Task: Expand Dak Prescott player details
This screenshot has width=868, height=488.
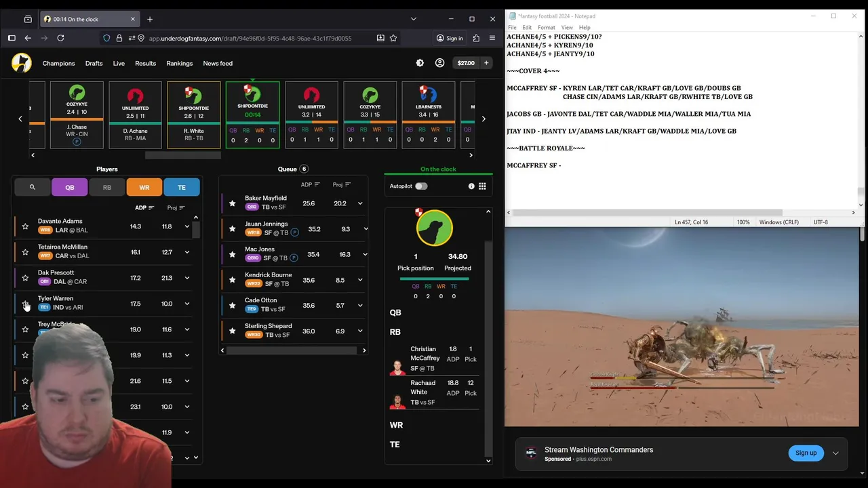Action: click(187, 278)
